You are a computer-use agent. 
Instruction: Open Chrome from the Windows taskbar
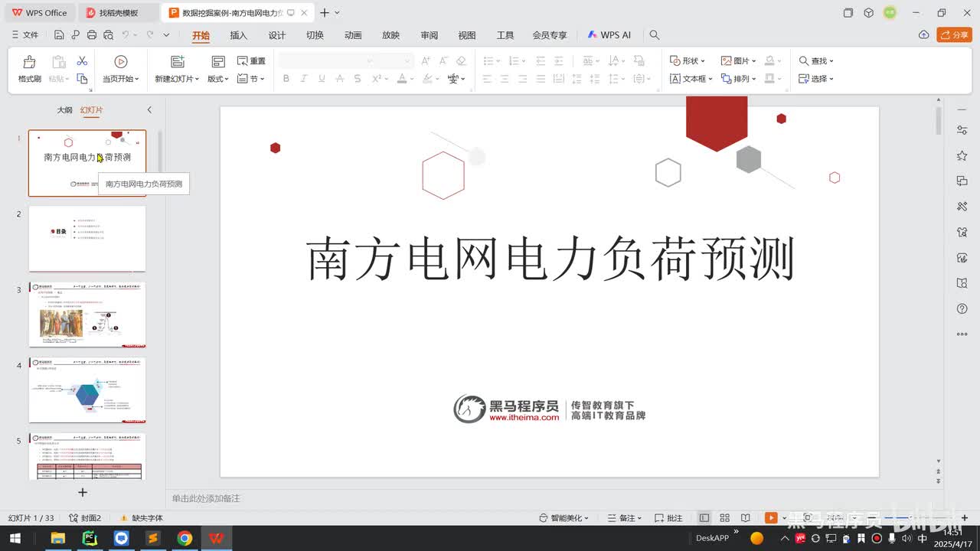click(185, 538)
